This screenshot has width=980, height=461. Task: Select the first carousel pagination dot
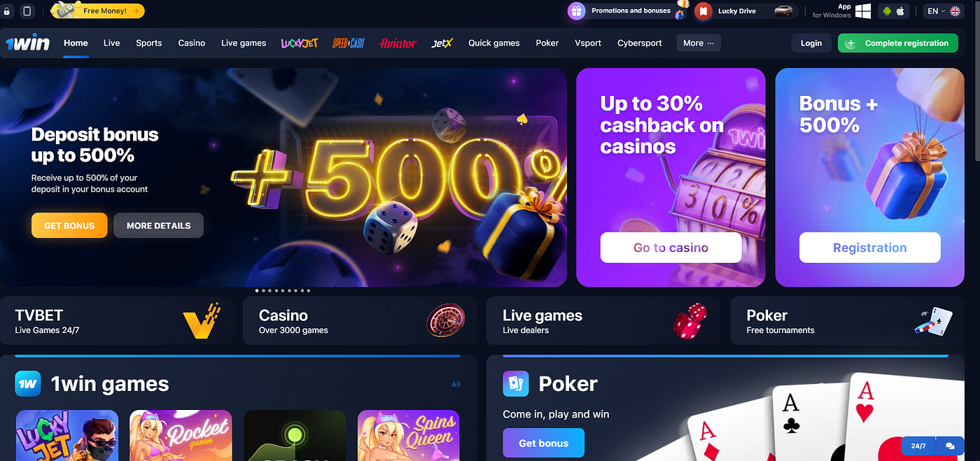[x=257, y=290]
